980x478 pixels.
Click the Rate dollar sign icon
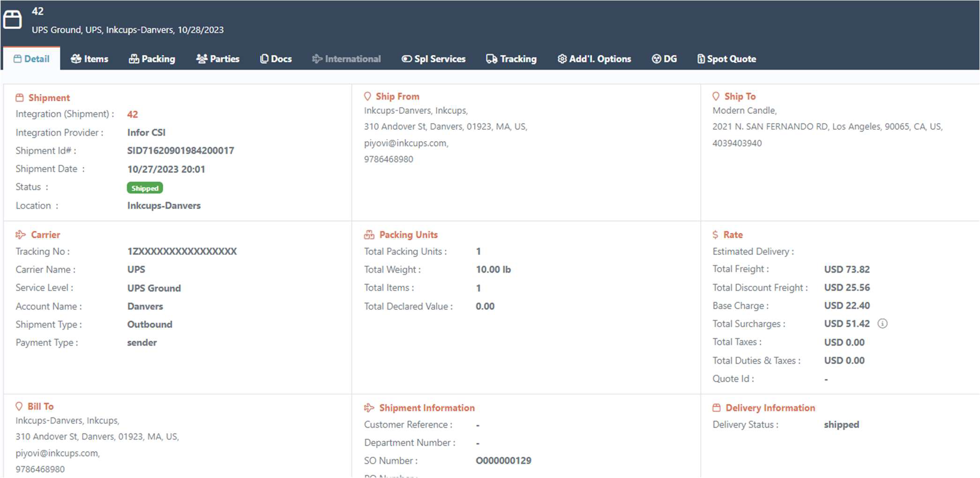click(715, 235)
